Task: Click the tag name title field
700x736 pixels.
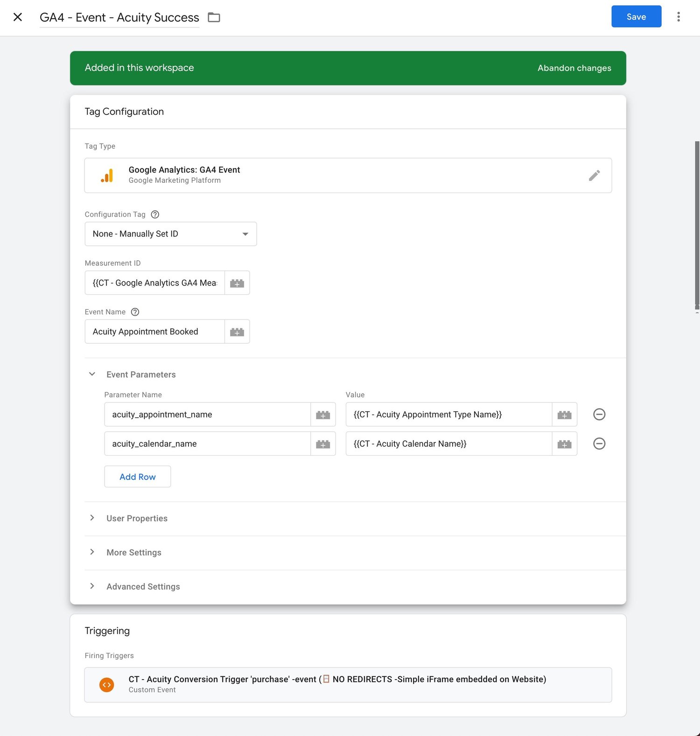Action: (119, 18)
